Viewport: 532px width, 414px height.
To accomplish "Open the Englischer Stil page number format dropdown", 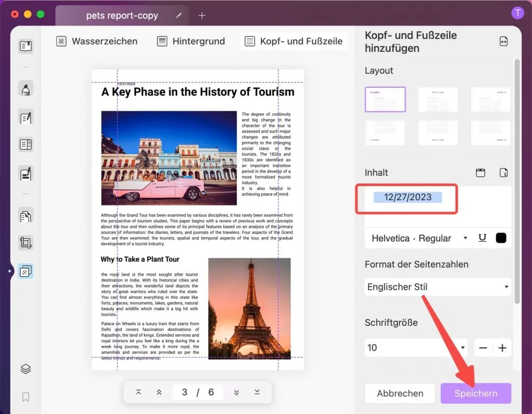I will click(438, 287).
